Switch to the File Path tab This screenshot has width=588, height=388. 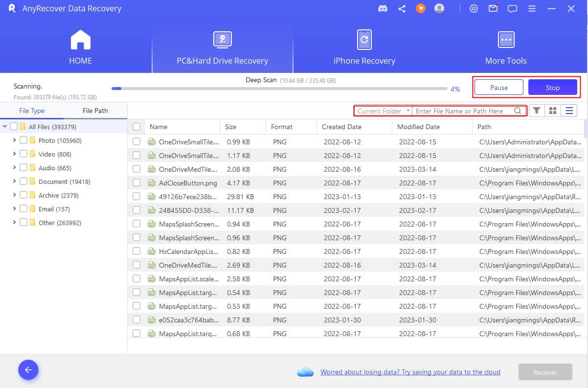point(95,111)
